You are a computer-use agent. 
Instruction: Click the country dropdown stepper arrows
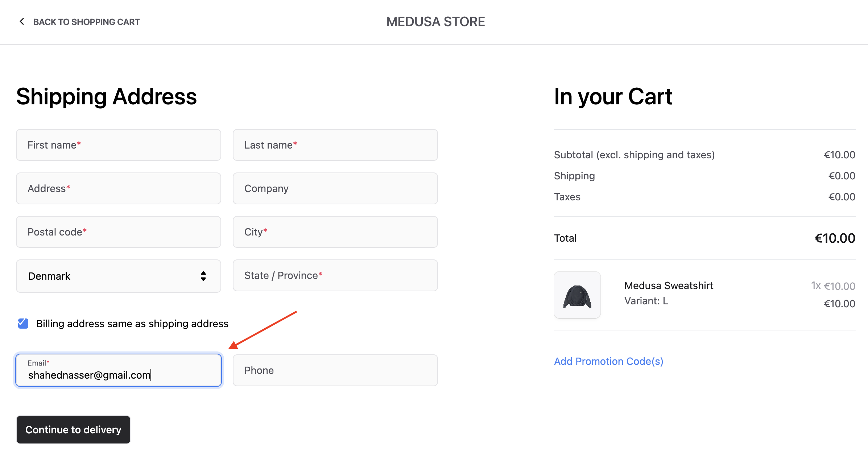[x=203, y=276]
